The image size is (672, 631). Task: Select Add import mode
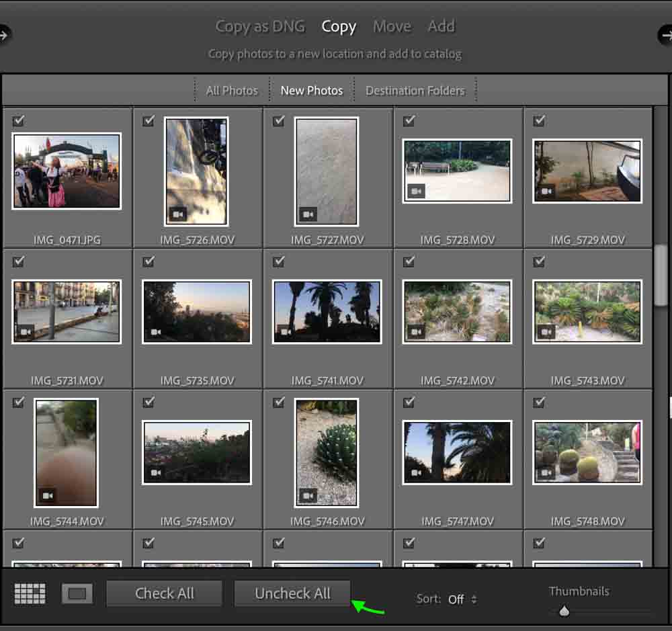click(x=442, y=27)
